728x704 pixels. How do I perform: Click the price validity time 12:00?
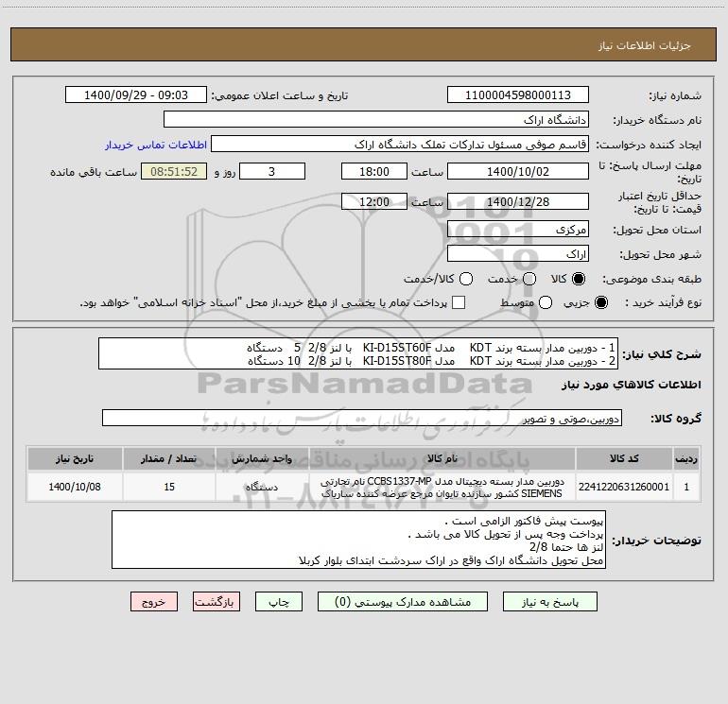(374, 201)
